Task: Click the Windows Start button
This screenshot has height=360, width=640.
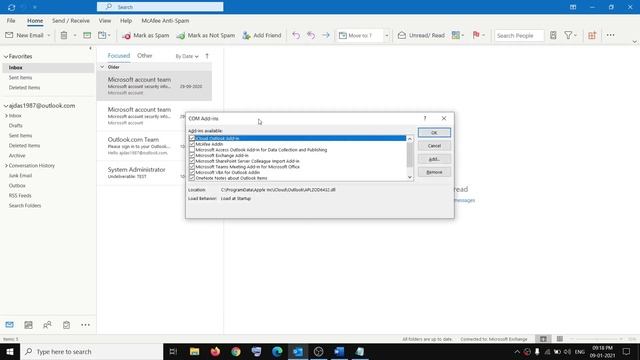Action: (10, 351)
